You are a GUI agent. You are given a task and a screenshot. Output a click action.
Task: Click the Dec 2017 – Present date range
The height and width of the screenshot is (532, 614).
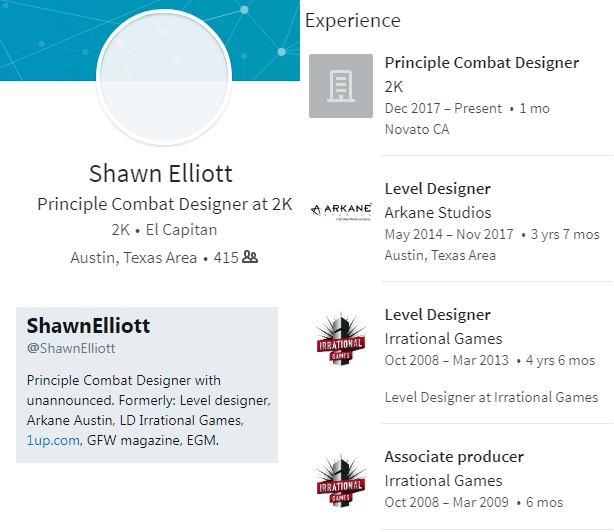coord(443,108)
